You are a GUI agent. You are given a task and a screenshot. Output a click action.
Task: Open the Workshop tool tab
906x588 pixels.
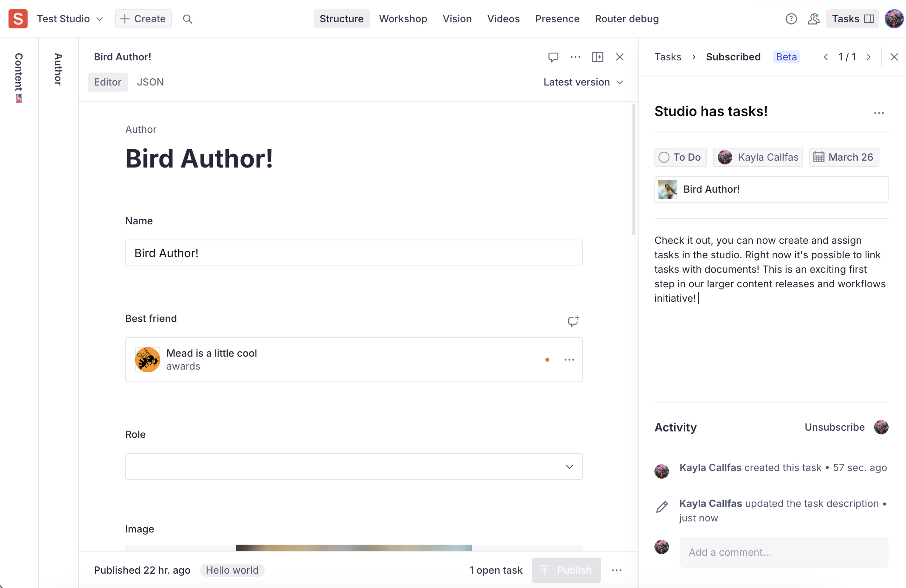[x=403, y=19]
